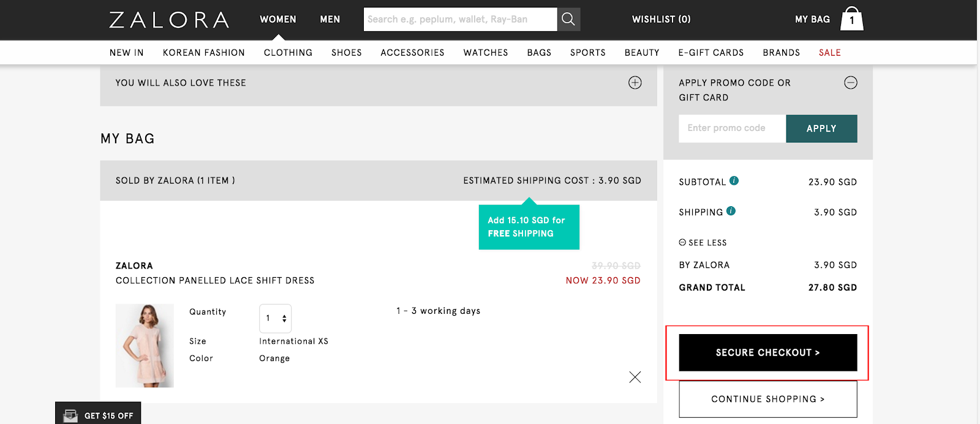Click the Orange color value

274,359
